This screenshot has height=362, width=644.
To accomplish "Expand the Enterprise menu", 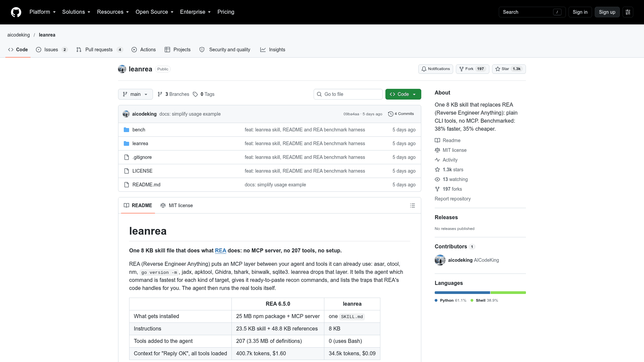I will tap(195, 12).
